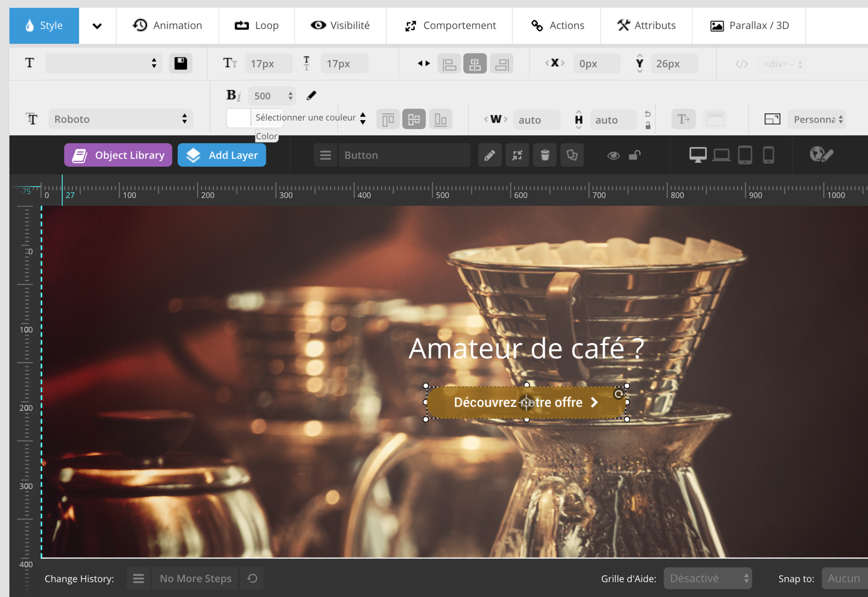Open the Grille d'Aide Désactivé dropdown
Image resolution: width=868 pixels, height=597 pixels.
click(x=707, y=578)
